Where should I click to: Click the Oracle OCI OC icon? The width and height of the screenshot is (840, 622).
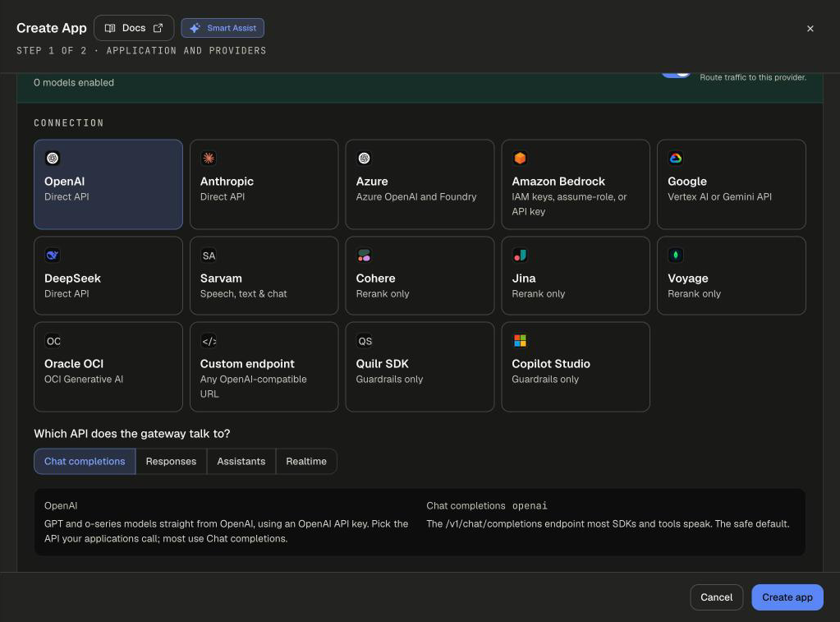point(53,341)
